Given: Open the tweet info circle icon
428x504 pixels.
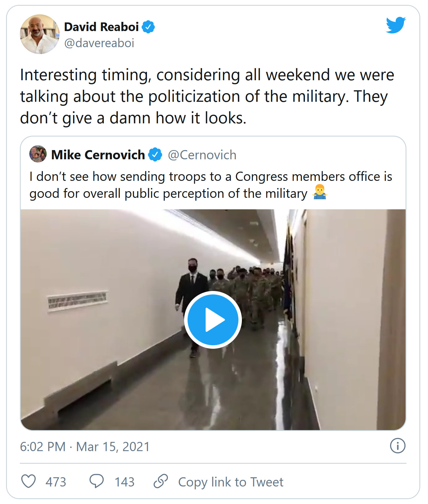Looking at the screenshot, I should click(x=398, y=446).
